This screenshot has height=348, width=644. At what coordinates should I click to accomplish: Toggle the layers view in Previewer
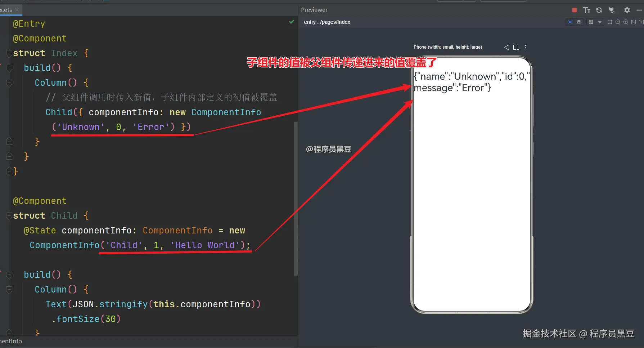click(579, 22)
